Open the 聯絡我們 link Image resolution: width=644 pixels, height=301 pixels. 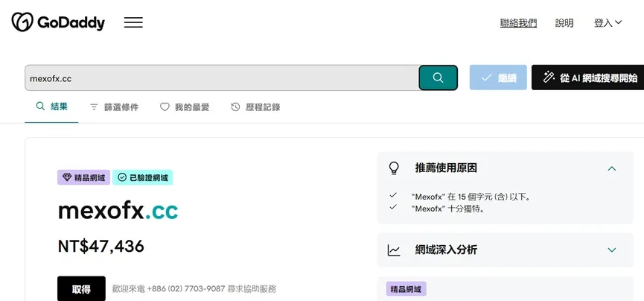pos(518,23)
